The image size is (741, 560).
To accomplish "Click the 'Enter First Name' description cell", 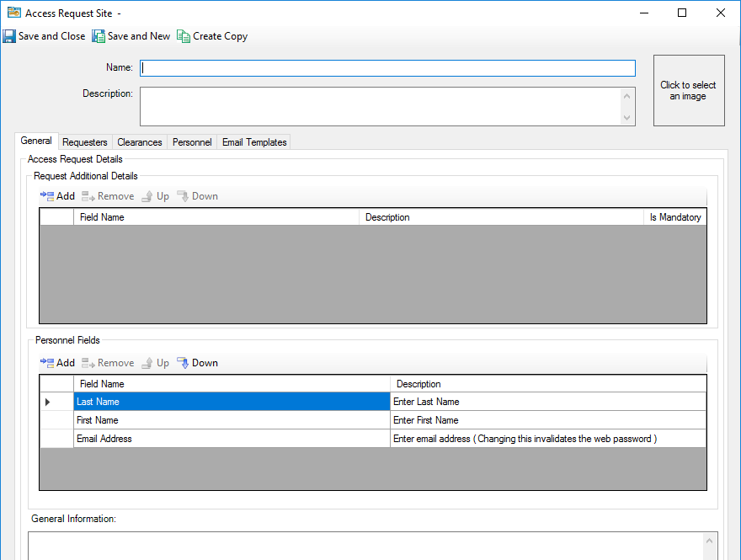I will 548,420.
